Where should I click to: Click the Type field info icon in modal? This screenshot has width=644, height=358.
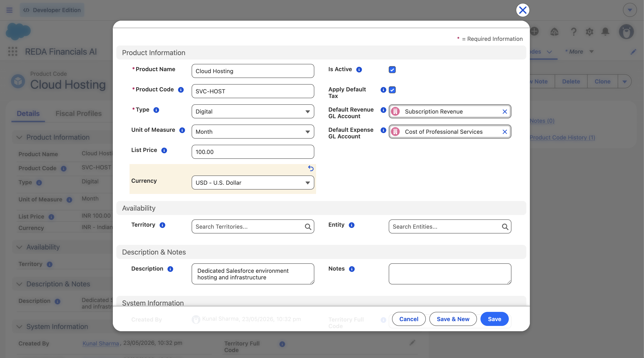(x=156, y=110)
